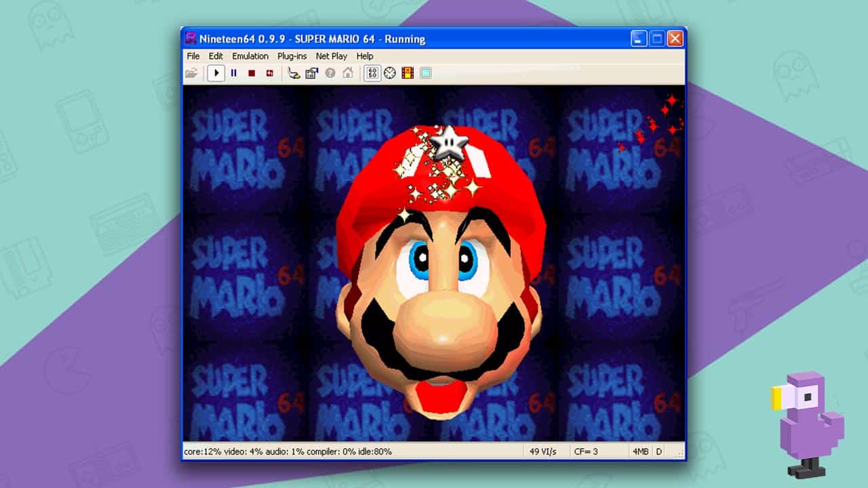
Task: Click the grayed Open ROM folder icon
Action: 192,73
